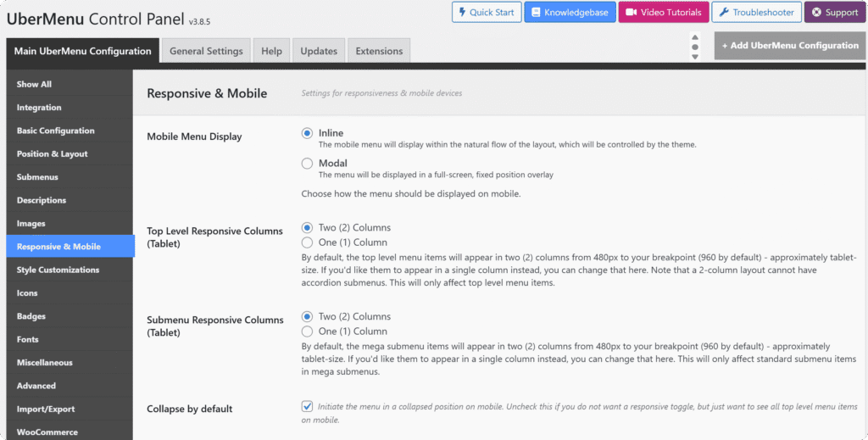Open Fonts settings section
Screen dimensions: 868x440
70,339
